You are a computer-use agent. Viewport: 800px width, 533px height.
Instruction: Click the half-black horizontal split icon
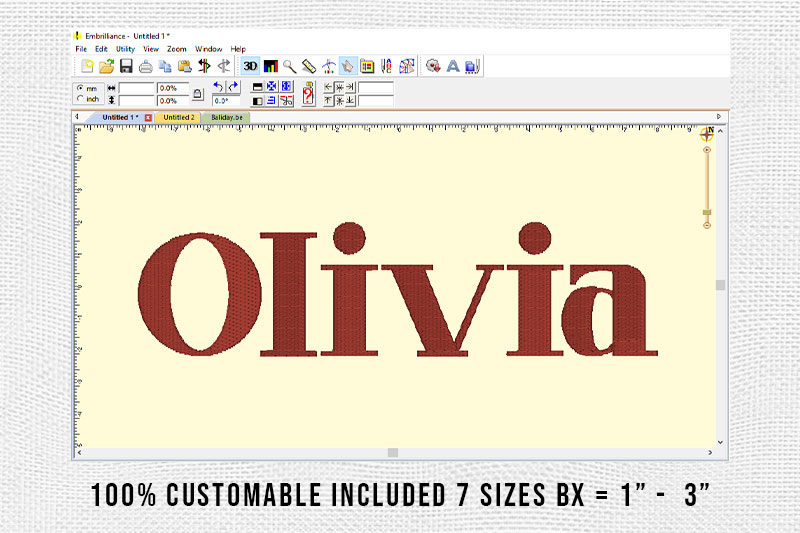tap(258, 87)
